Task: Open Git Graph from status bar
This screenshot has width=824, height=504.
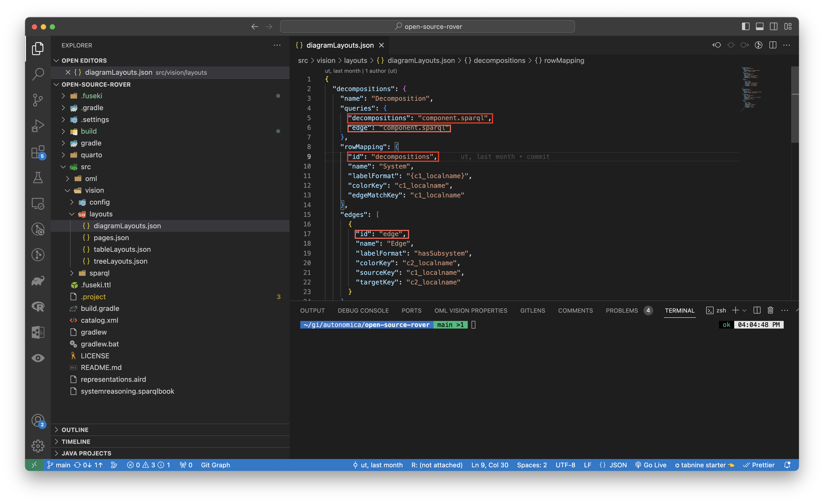Action: (x=215, y=465)
